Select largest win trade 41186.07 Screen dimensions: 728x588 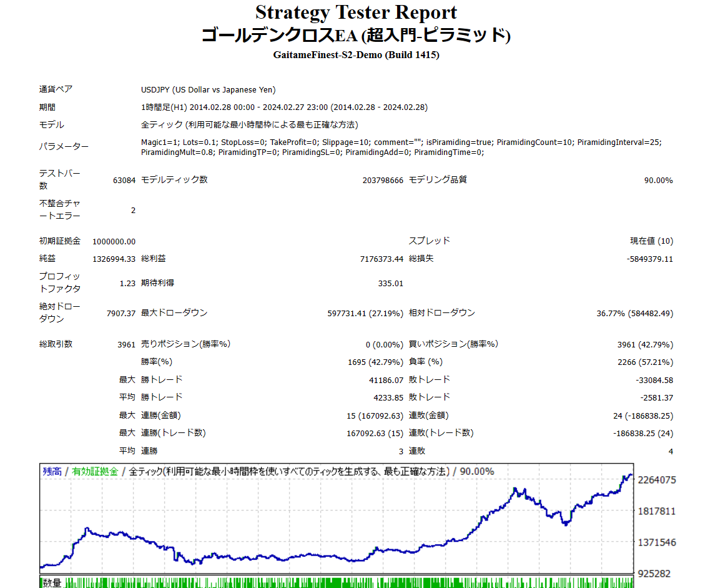386,381
